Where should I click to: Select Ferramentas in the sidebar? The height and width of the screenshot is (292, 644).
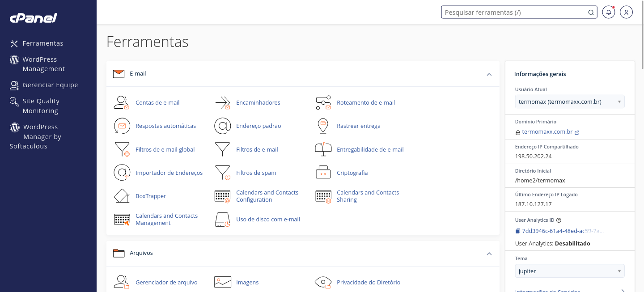(x=42, y=43)
